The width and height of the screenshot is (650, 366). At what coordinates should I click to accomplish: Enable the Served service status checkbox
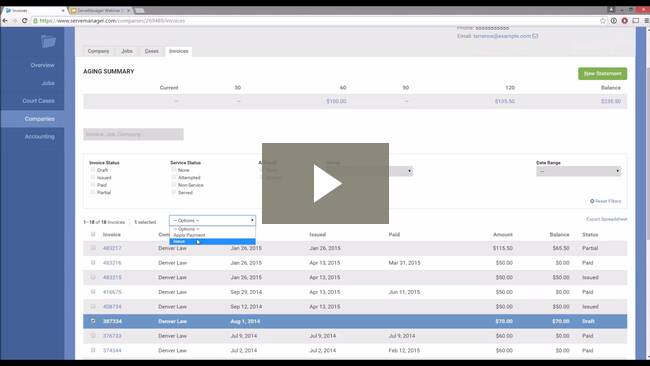point(174,192)
